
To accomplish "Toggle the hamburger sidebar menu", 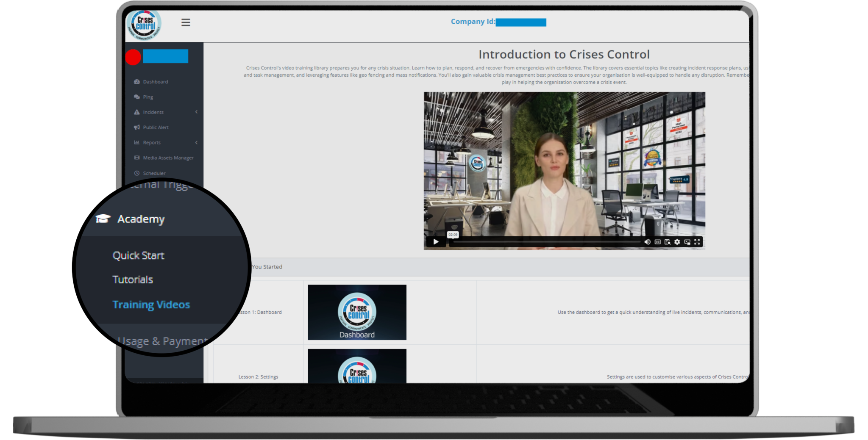I will [186, 22].
